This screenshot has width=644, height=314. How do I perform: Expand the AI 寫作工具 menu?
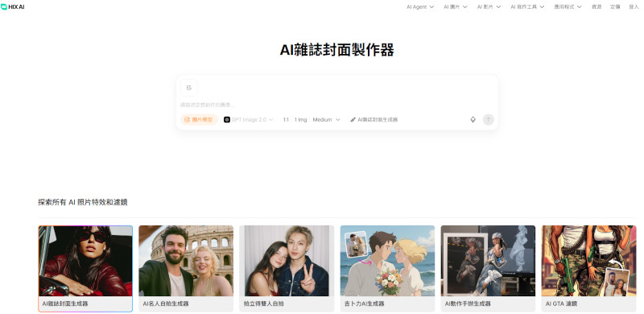[527, 7]
